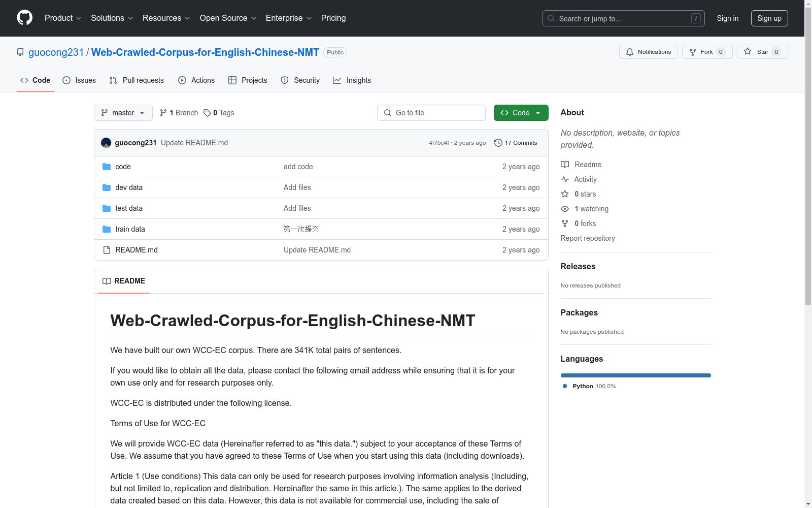The width and height of the screenshot is (812, 508).
Task: Open the dev data folder
Action: pos(129,187)
